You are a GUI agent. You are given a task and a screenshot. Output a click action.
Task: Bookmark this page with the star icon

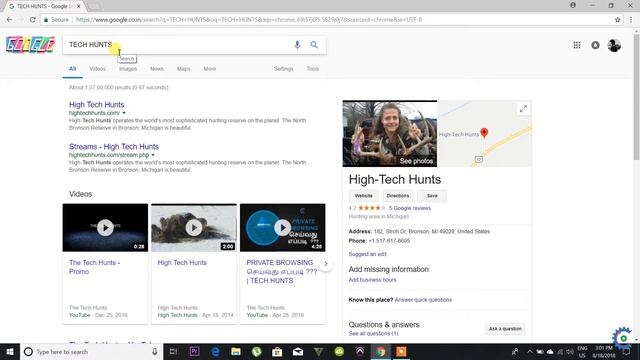click(618, 20)
